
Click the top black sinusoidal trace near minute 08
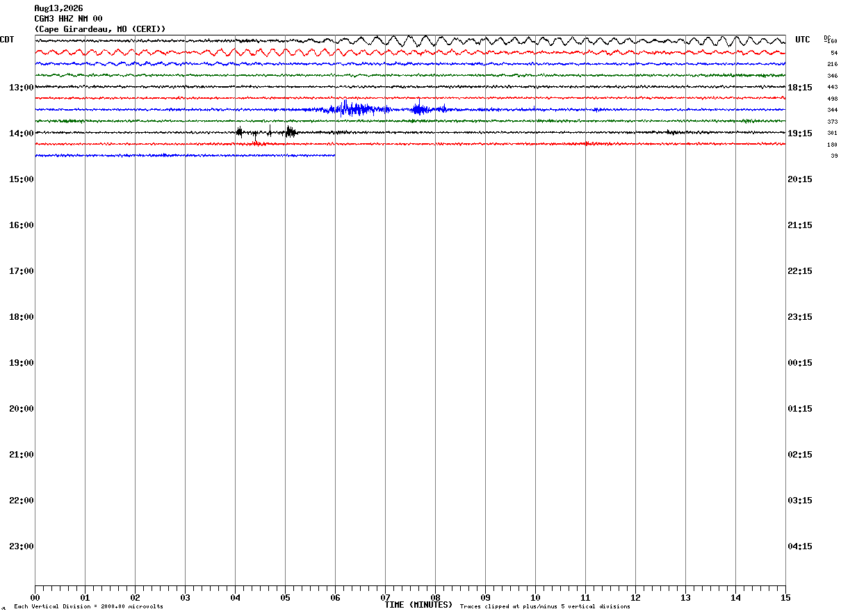coord(435,41)
